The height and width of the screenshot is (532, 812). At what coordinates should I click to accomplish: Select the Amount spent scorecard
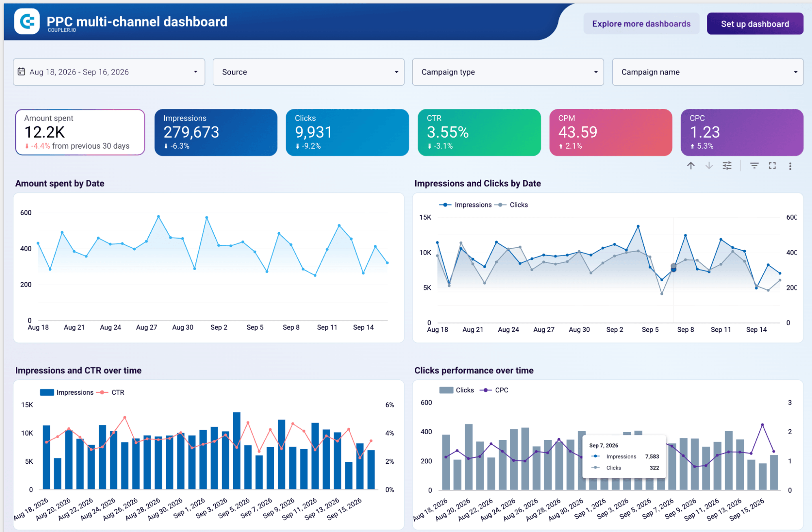click(80, 132)
